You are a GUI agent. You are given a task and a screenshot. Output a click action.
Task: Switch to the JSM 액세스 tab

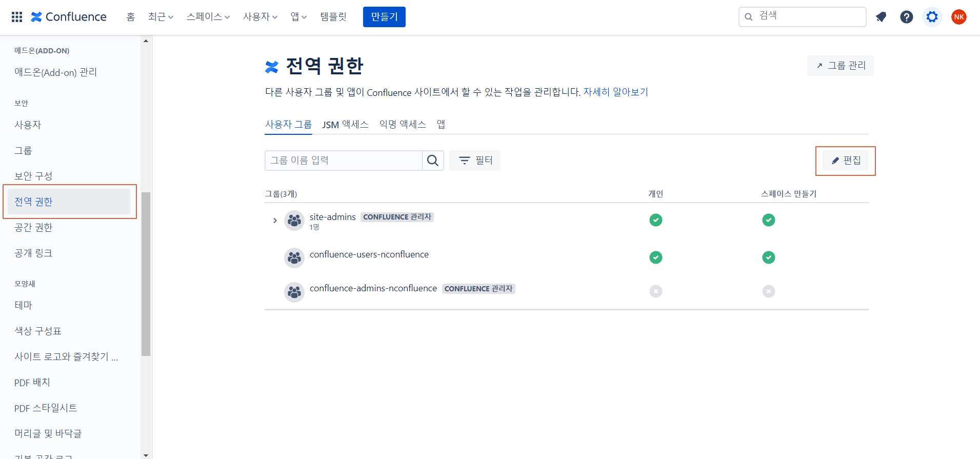[x=345, y=125]
